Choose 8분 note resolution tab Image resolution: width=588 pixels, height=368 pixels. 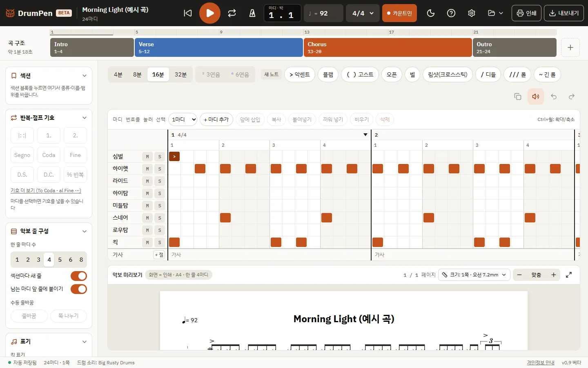point(137,74)
